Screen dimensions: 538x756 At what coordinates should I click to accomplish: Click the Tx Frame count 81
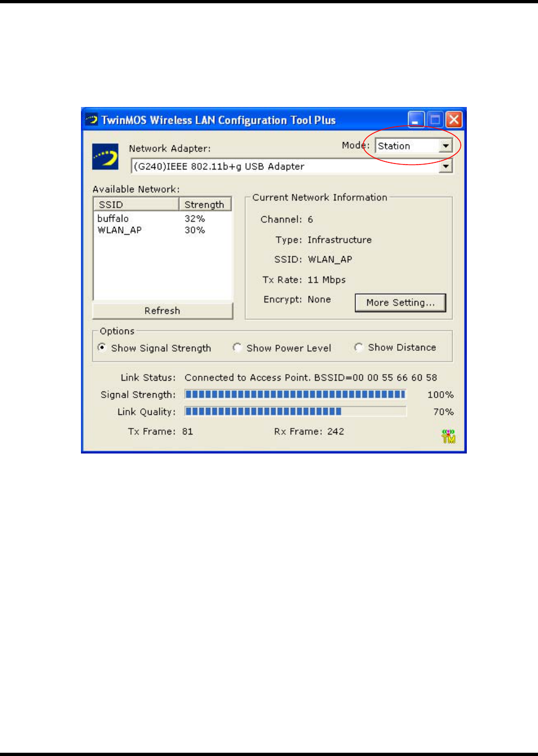click(x=187, y=431)
